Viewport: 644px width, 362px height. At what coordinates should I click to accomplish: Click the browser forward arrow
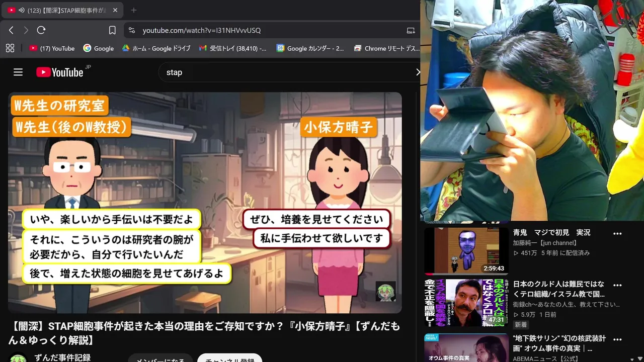26,30
